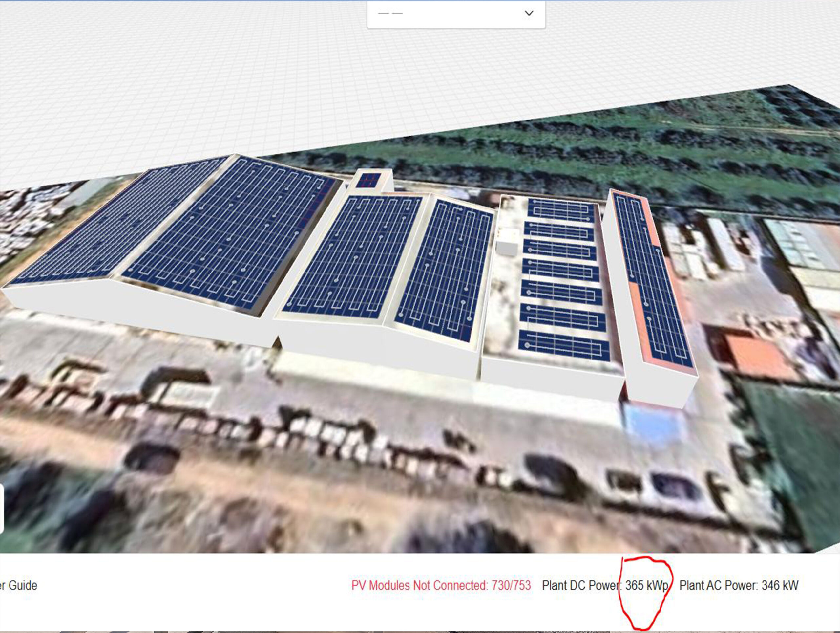
Task: Select the middle building left slope array
Action: 351,256
